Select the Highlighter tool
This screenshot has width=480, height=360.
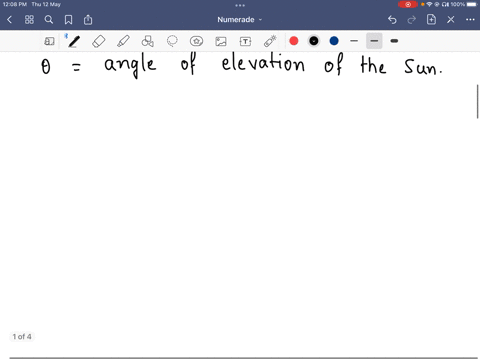123,41
